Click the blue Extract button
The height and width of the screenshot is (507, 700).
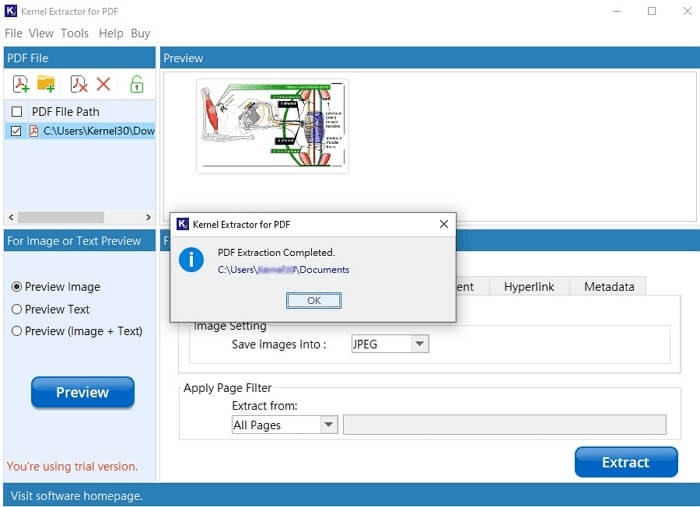(x=626, y=462)
